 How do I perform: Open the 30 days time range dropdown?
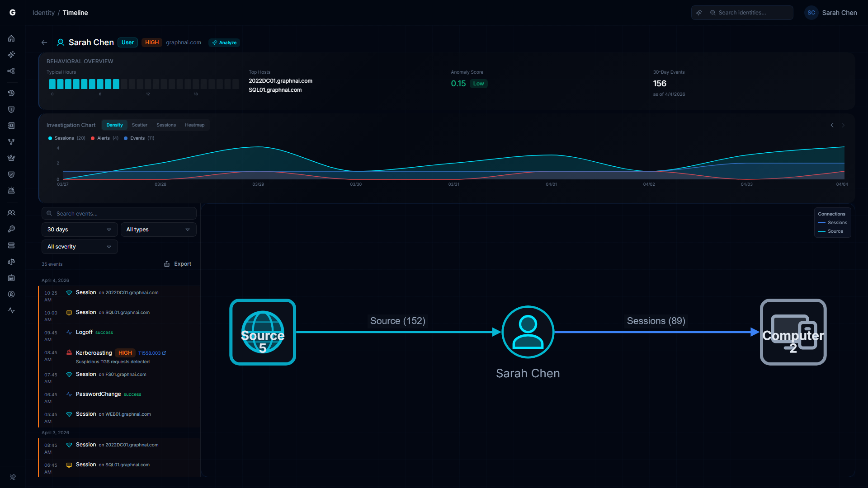click(79, 230)
